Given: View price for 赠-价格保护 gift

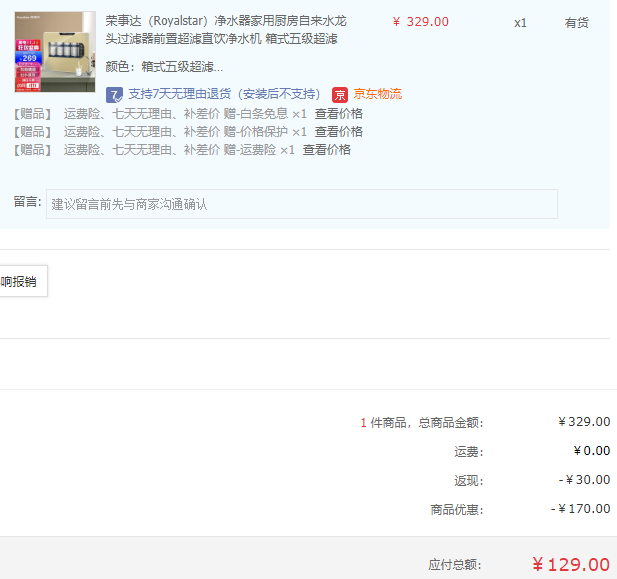Looking at the screenshot, I should click(338, 131).
